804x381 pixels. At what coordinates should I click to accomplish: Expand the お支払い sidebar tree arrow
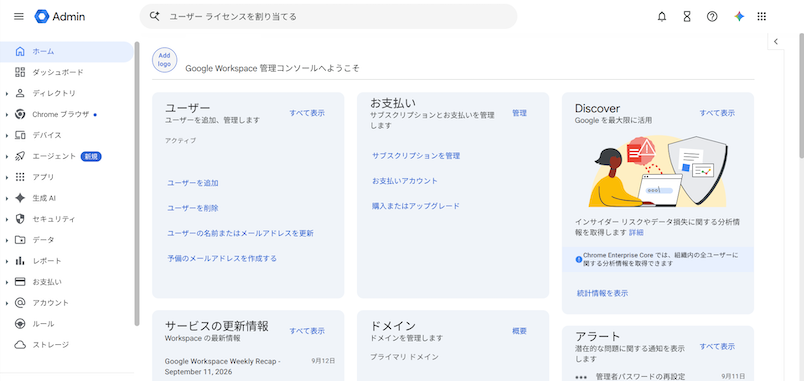[7, 283]
